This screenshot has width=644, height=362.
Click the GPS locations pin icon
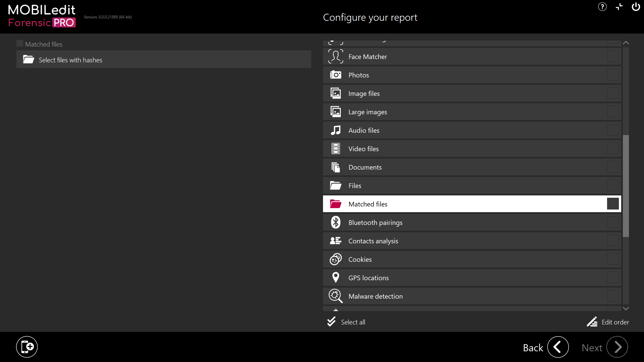[335, 278]
